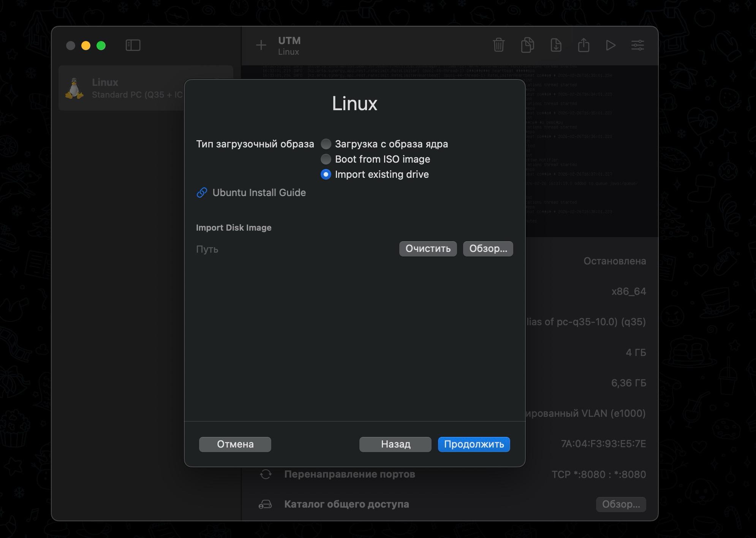Choose "Import existing drive" radio button
Viewport: 756px width, 538px height.
coord(326,174)
